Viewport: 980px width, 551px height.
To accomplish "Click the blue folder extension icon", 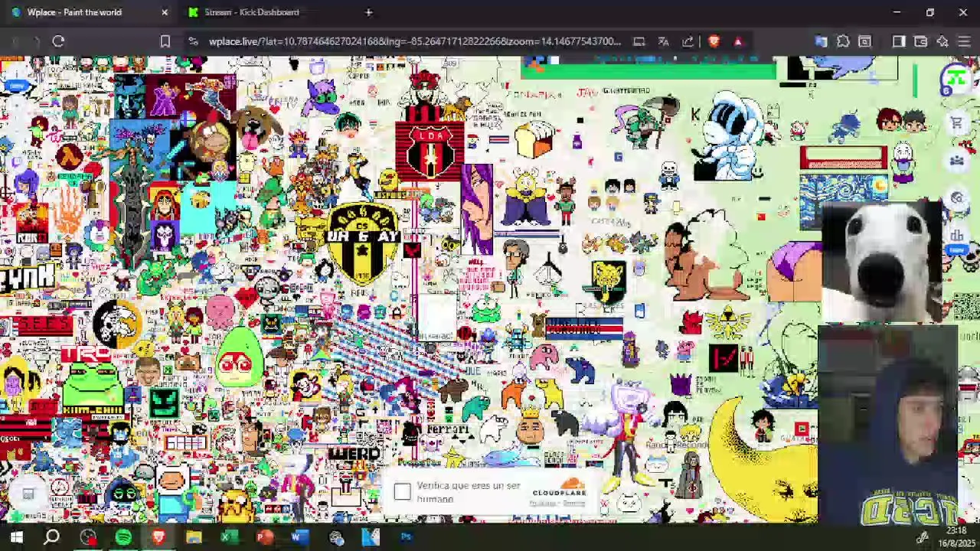I will point(821,41).
